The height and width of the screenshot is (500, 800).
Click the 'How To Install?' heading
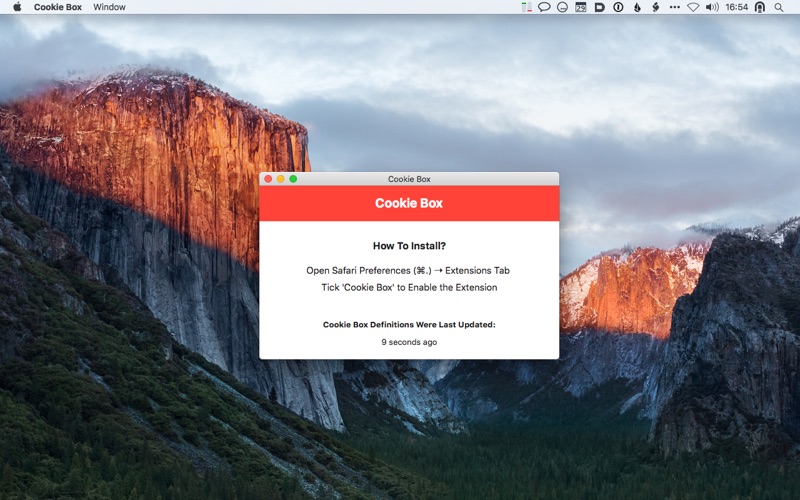(409, 246)
